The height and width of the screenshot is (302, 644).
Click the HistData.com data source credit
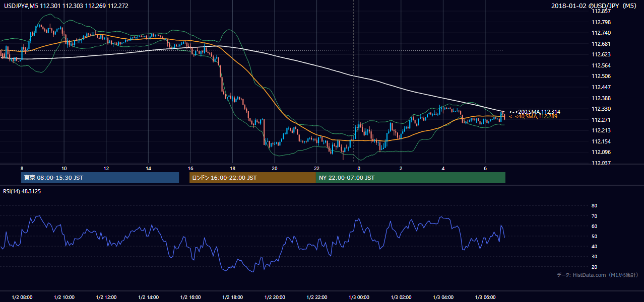[x=598, y=275]
